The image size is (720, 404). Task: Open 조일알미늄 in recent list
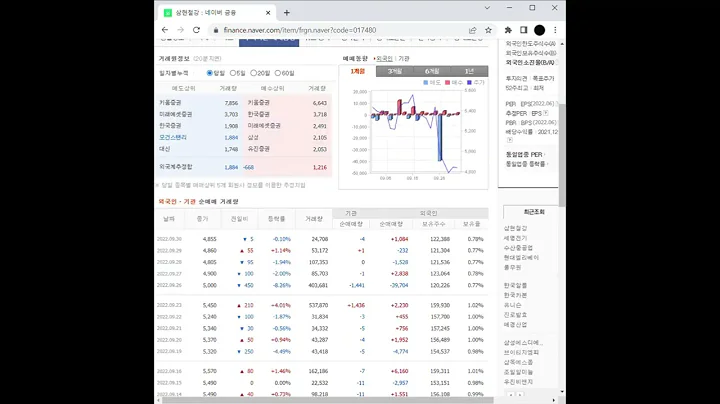tap(518, 372)
